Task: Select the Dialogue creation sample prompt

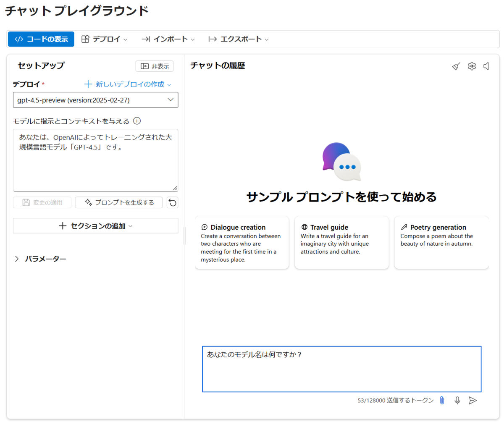Action: pyautogui.click(x=242, y=242)
